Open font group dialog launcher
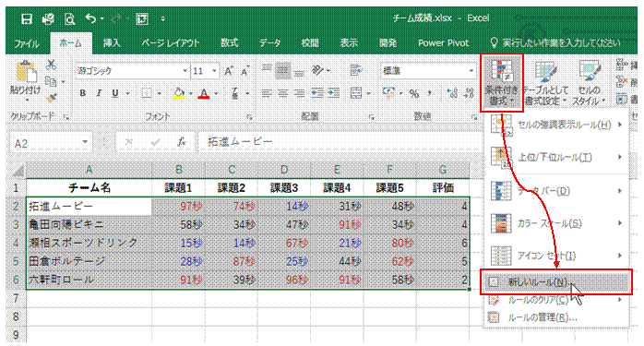The image size is (644, 346). (x=249, y=117)
